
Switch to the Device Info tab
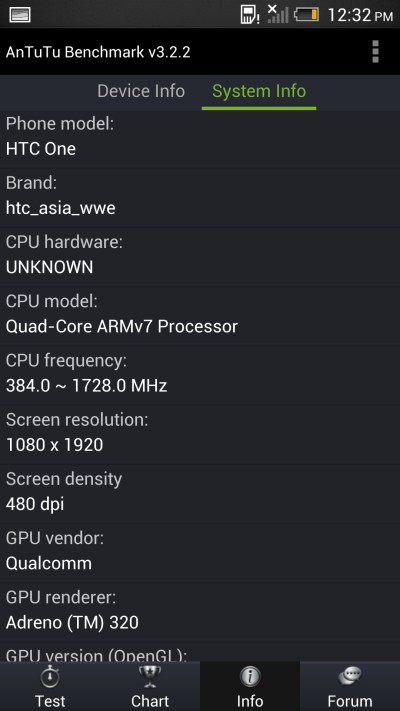click(141, 91)
